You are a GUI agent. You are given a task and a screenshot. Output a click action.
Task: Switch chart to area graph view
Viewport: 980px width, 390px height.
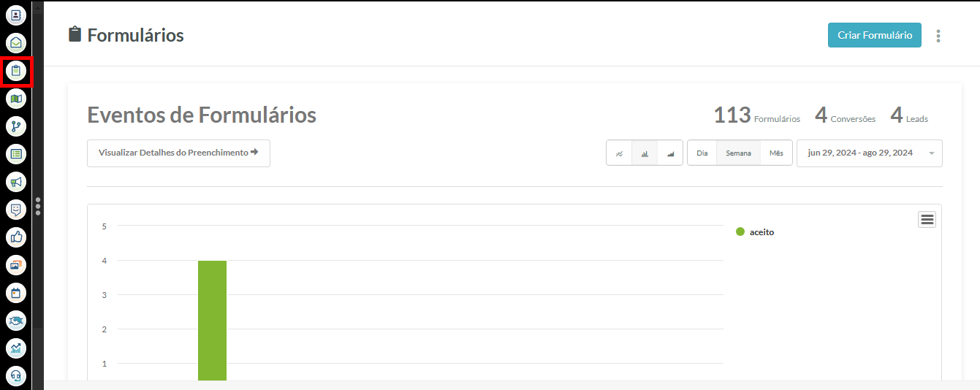click(x=670, y=153)
